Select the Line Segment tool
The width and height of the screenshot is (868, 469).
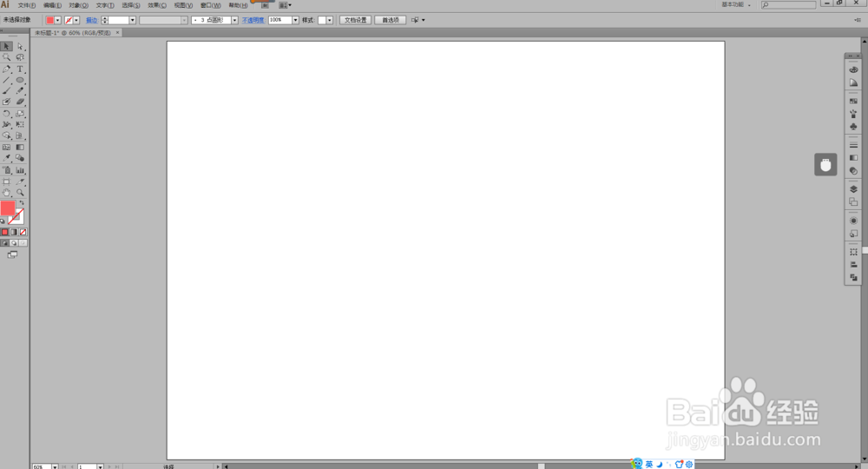click(x=7, y=80)
